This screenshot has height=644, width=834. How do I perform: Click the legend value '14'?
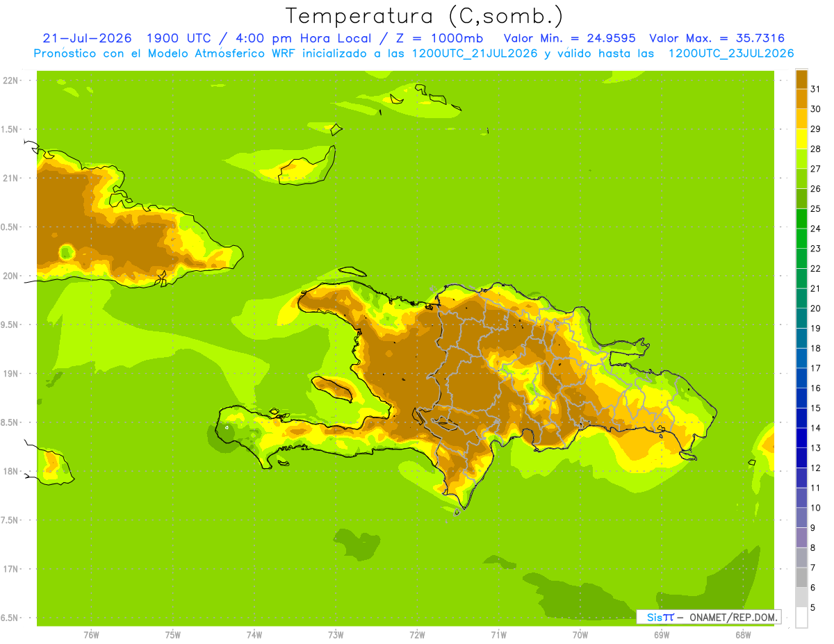(815, 428)
